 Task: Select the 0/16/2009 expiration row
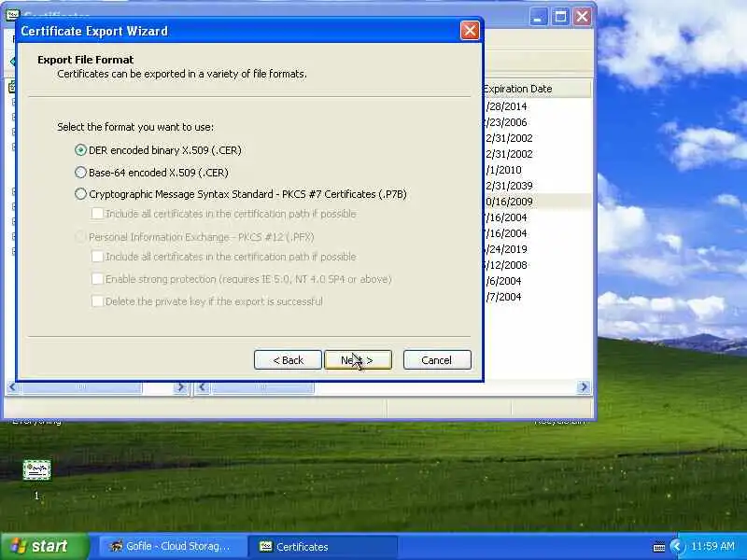tap(537, 202)
